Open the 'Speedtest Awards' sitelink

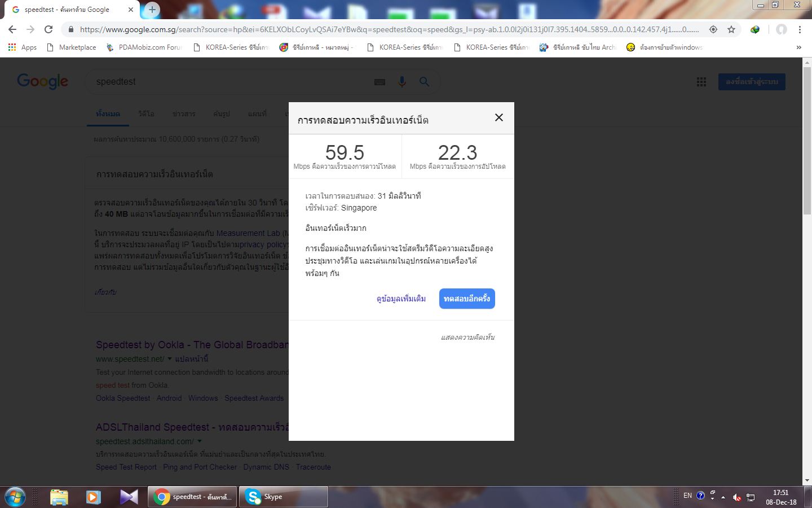(254, 398)
